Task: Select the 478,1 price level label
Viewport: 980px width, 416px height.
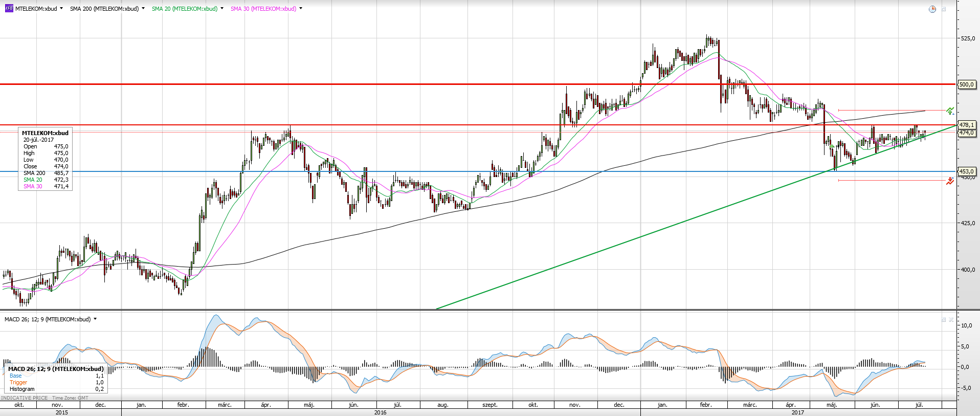Action: coord(967,125)
